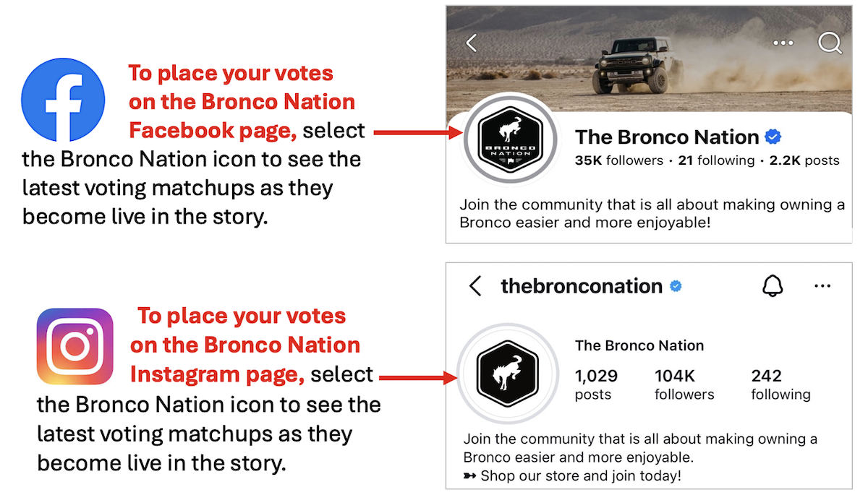The image size is (868, 495).
Task: View the 21 following list
Action: (716, 160)
